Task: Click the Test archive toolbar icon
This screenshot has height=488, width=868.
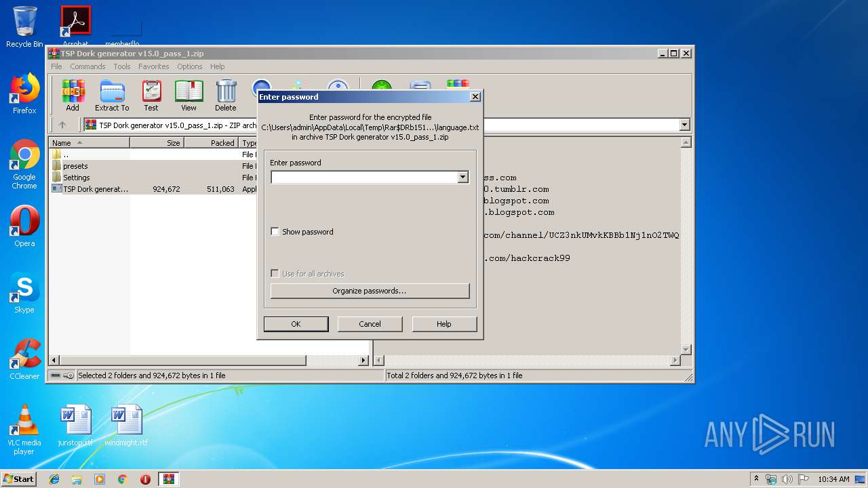Action: click(x=151, y=95)
